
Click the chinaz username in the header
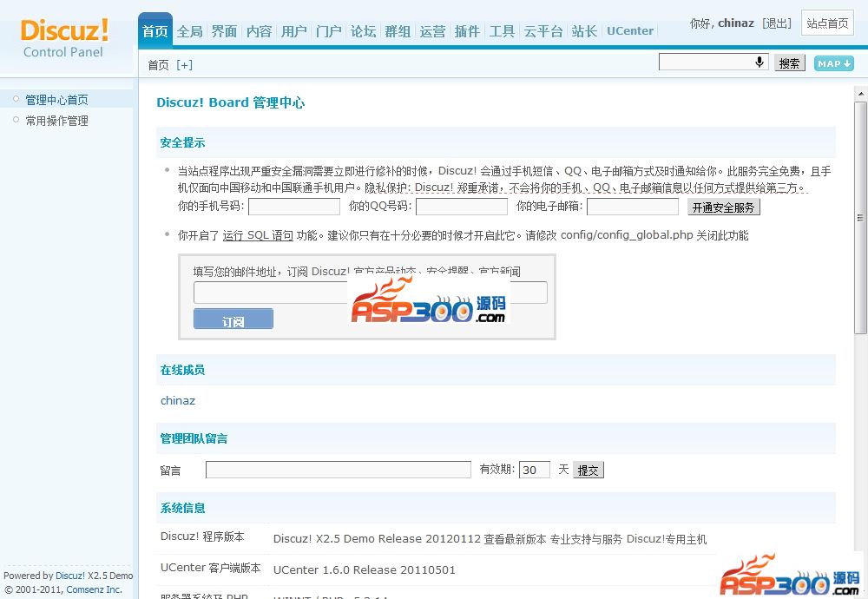736,23
